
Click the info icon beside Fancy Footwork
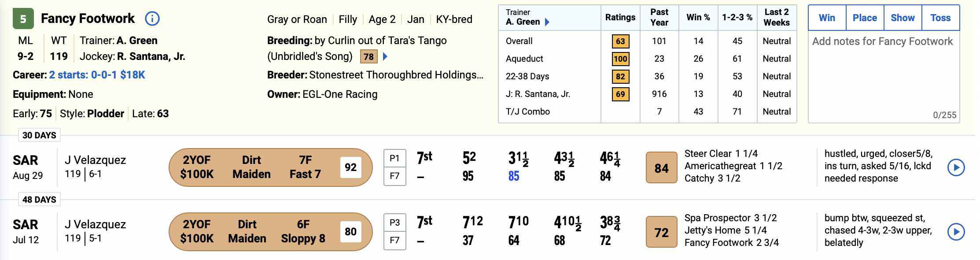pos(152,19)
